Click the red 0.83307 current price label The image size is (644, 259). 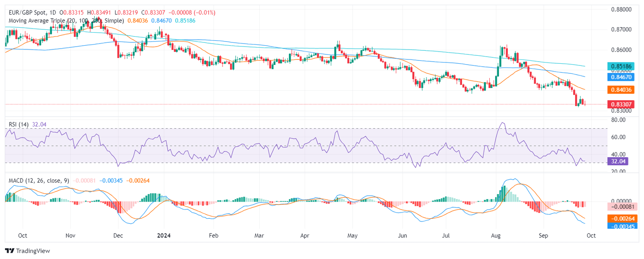pos(622,104)
